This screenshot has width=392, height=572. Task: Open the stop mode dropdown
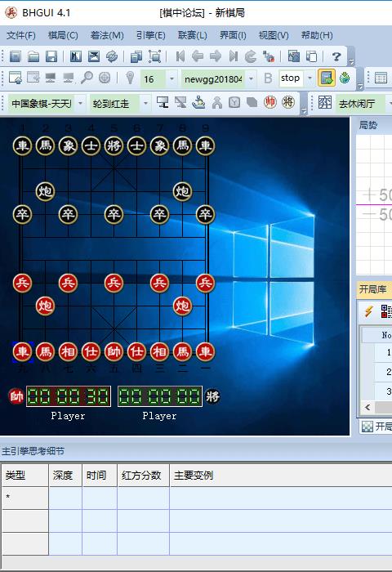point(310,78)
